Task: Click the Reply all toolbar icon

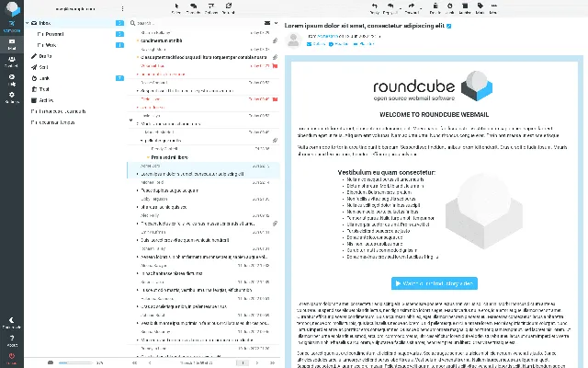Action: pyautogui.click(x=390, y=8)
